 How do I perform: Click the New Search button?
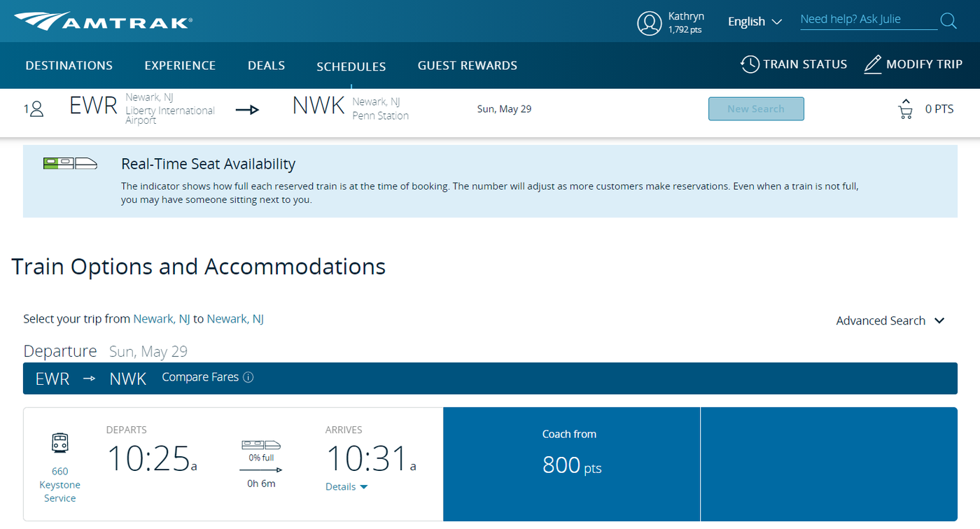pyautogui.click(x=756, y=108)
